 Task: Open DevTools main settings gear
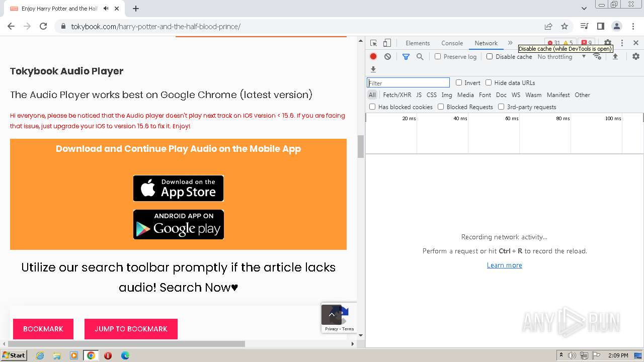pos(608,43)
